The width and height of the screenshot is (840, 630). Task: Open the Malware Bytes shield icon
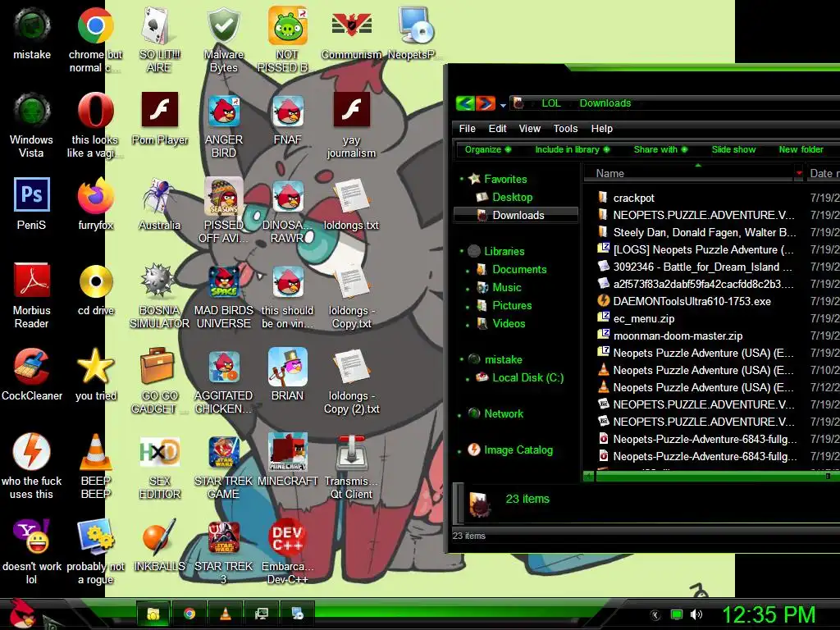[223, 40]
